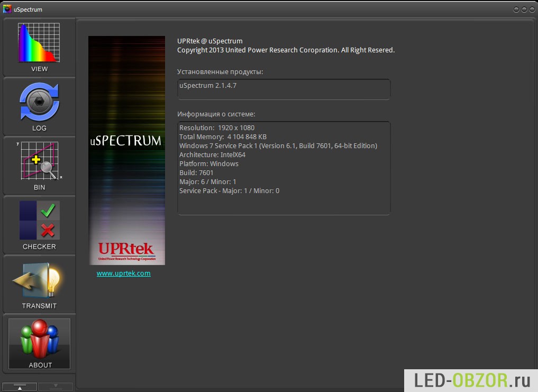Click the uSpectrum app icon in title bar
The height and width of the screenshot is (392, 538).
pos(7,9)
